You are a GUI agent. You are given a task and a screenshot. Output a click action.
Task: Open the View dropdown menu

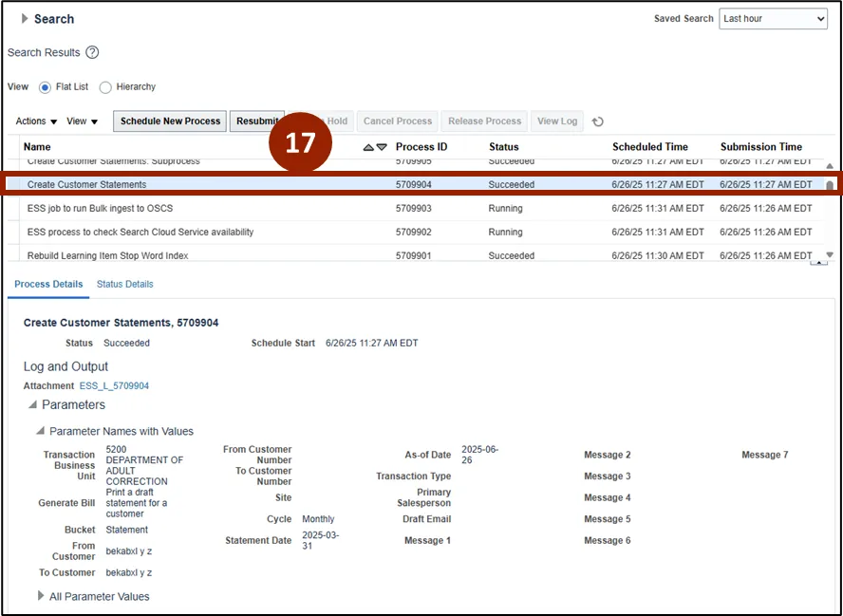tap(82, 121)
